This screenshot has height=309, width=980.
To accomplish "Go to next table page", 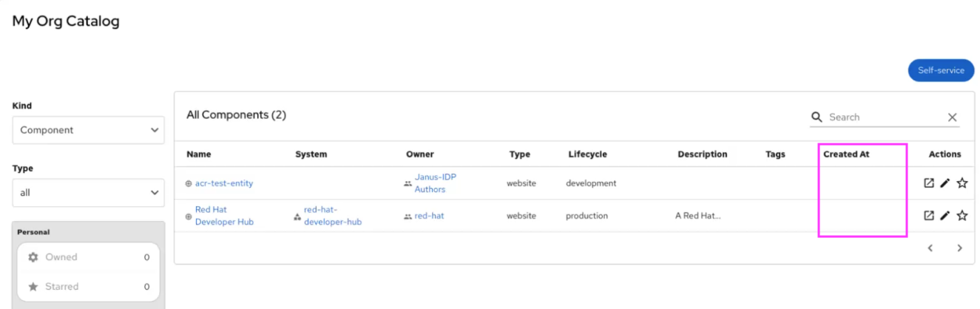I will pyautogui.click(x=959, y=248).
